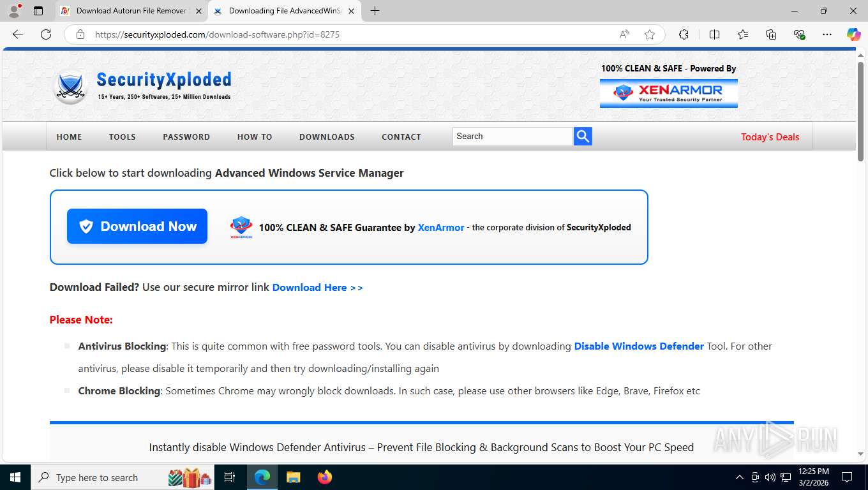Launch Firefox from taskbar
Screen dimensions: 868x490
pos(325,477)
